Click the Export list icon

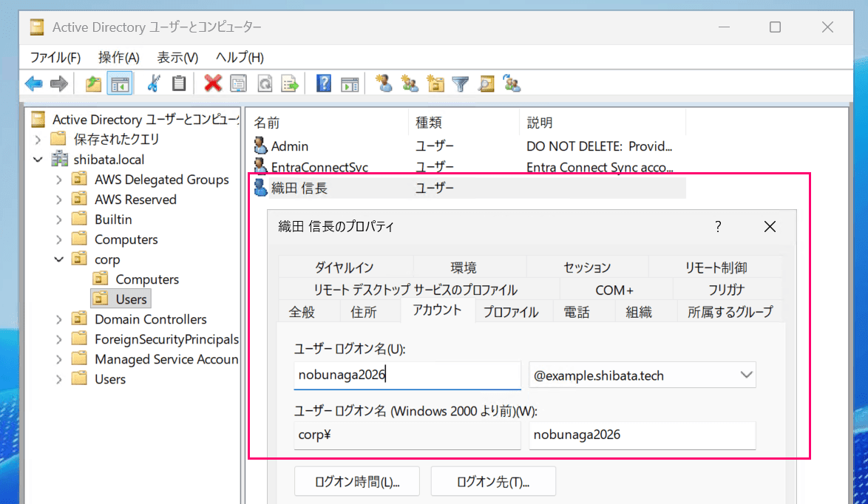[290, 84]
